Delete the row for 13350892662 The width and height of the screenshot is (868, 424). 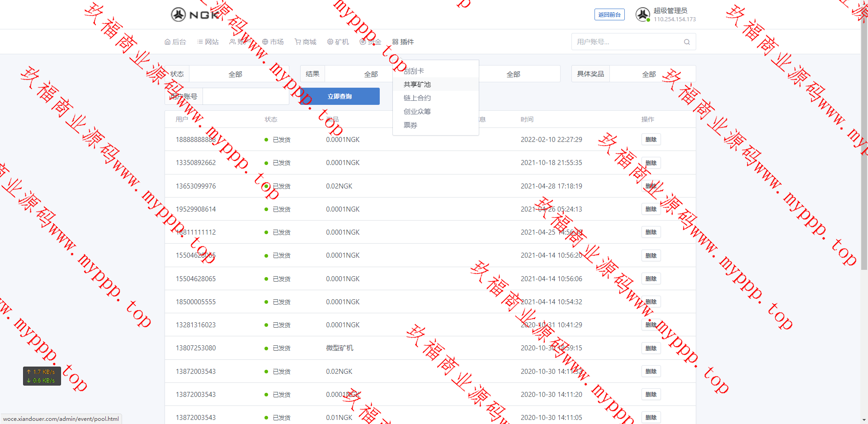pos(651,163)
